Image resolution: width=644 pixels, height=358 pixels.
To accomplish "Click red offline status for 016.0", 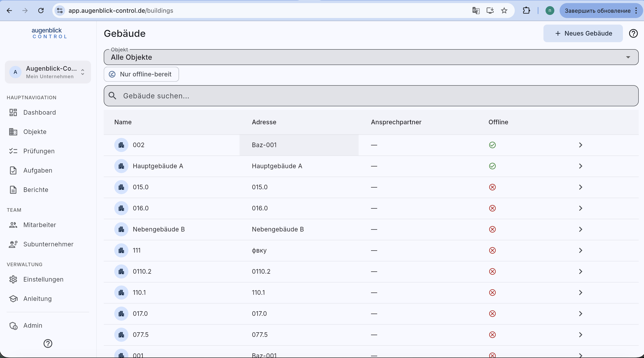I will [x=492, y=208].
